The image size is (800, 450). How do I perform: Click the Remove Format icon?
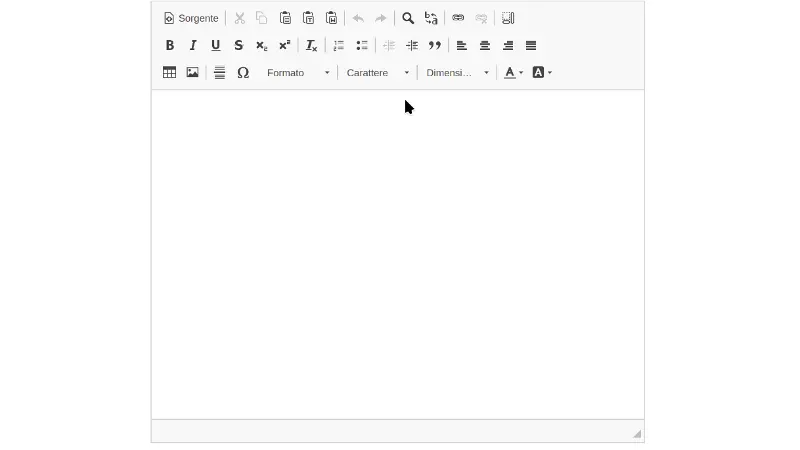coord(311,45)
